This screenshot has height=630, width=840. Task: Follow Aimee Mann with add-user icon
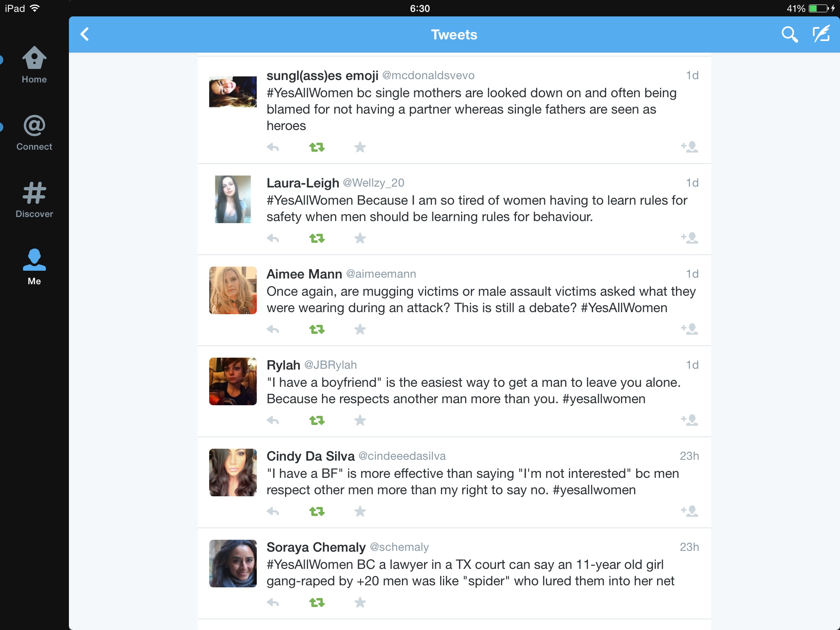coord(689,329)
